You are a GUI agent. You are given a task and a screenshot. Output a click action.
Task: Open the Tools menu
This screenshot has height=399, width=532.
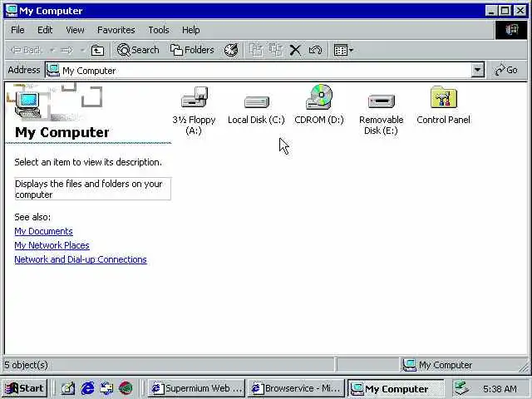(x=159, y=30)
